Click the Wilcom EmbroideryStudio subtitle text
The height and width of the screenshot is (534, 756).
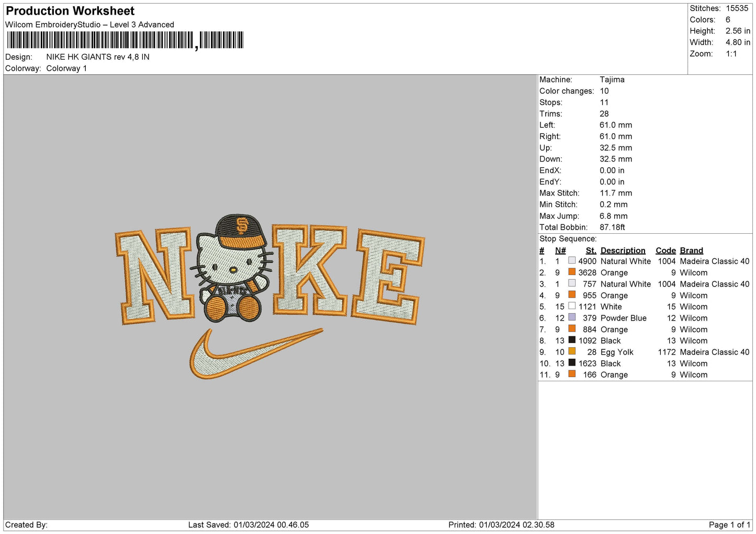pyautogui.click(x=89, y=25)
